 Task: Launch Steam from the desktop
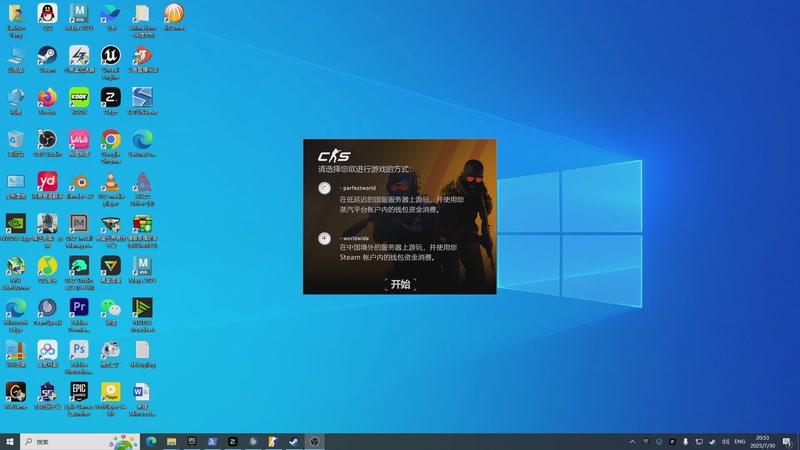point(47,59)
